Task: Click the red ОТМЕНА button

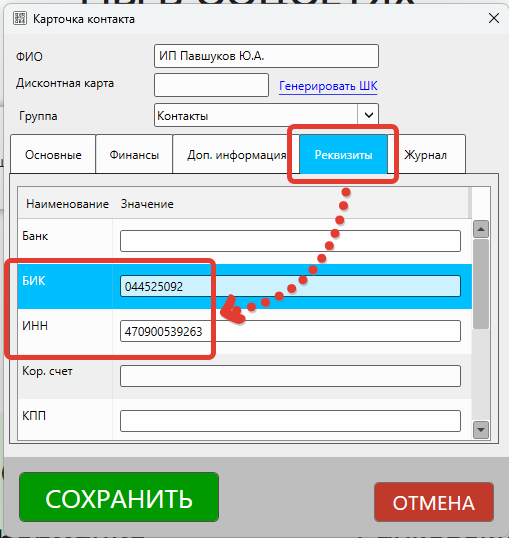Action: click(x=434, y=502)
